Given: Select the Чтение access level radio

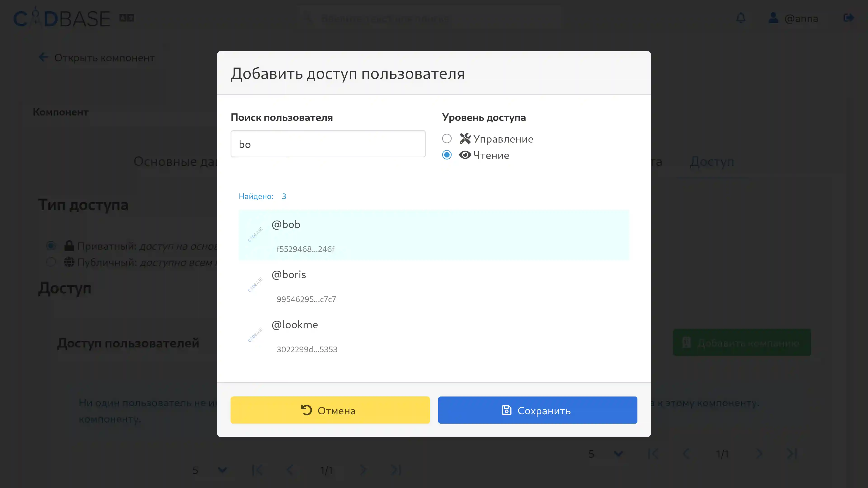Looking at the screenshot, I should 447,155.
